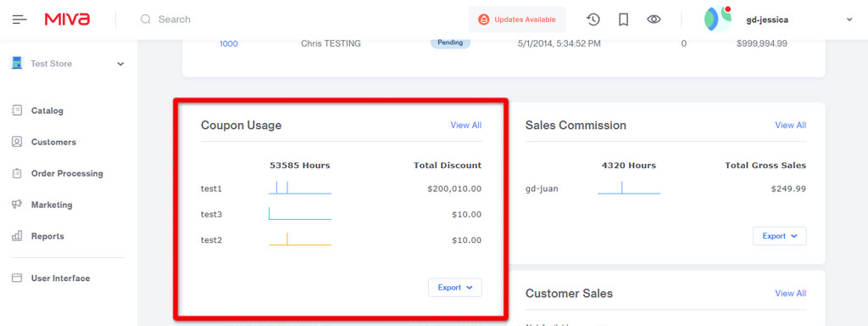Click the $249.99 gross sales value
Image resolution: width=868 pixels, height=326 pixels.
789,188
